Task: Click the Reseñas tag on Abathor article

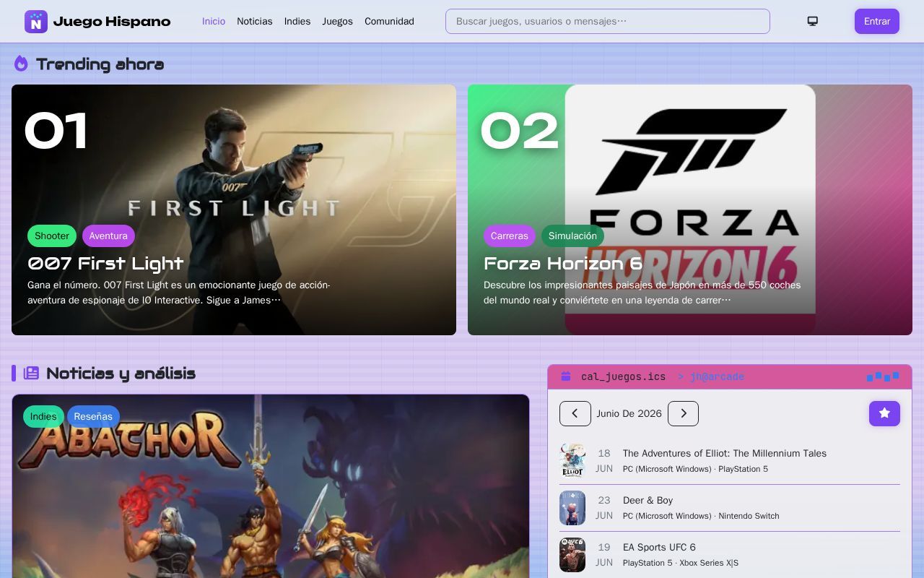Action: point(93,416)
